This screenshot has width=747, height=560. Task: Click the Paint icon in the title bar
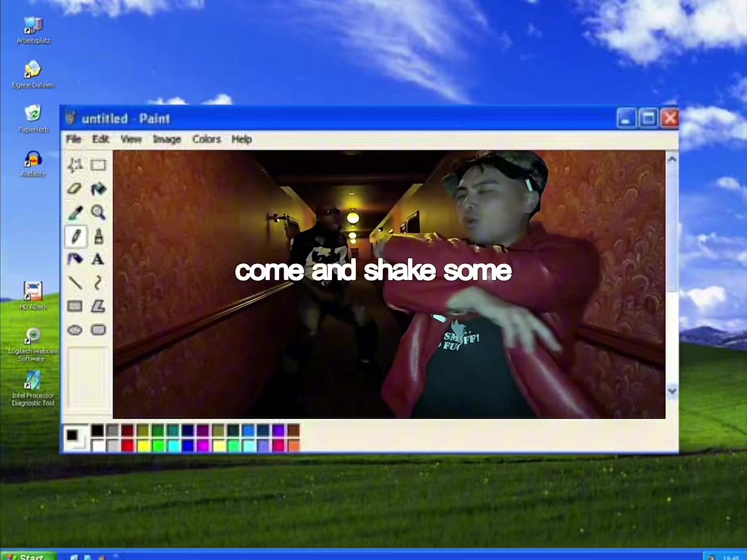tap(71, 118)
